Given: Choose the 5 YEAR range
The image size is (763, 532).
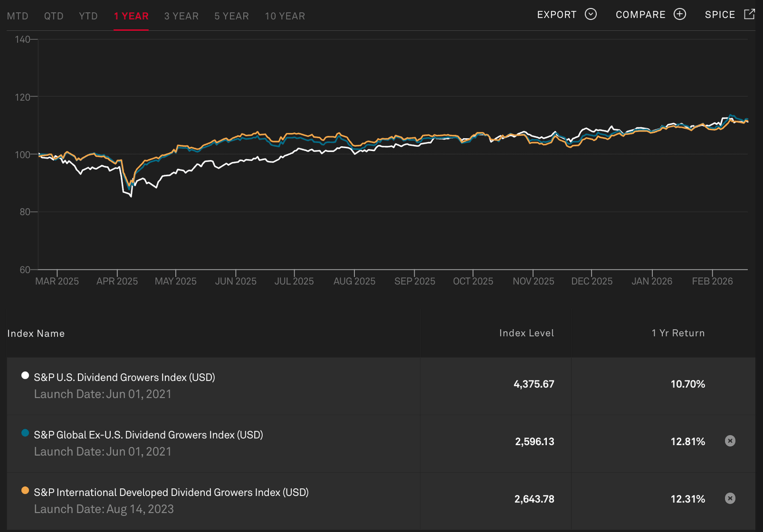Looking at the screenshot, I should 232,16.
